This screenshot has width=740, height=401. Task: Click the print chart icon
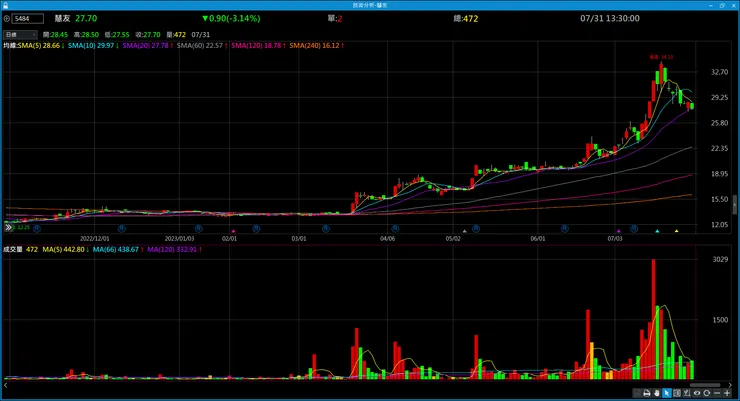tap(647, 393)
